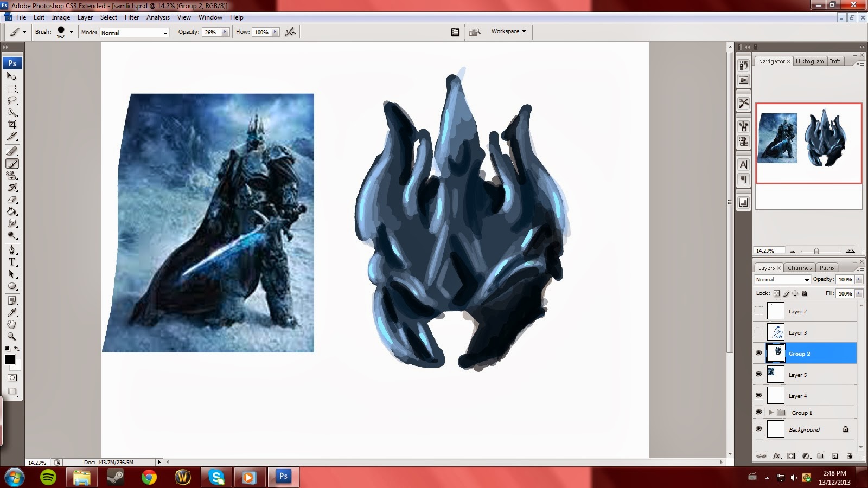Select the Move tool
The width and height of the screenshot is (868, 488).
pyautogui.click(x=12, y=77)
